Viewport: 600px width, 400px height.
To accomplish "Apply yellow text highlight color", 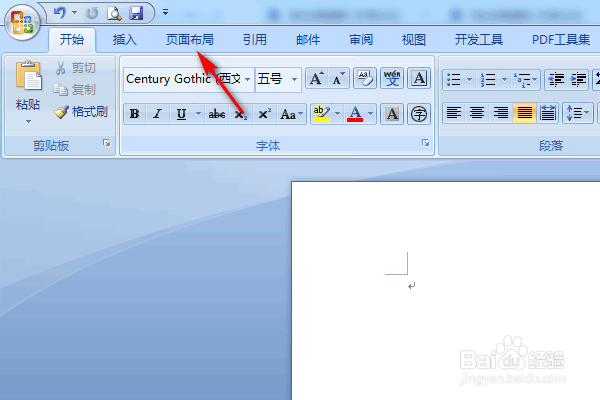I will pos(321,114).
